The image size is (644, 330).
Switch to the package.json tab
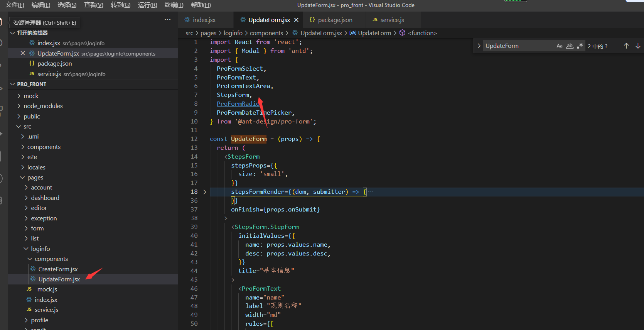click(x=335, y=20)
